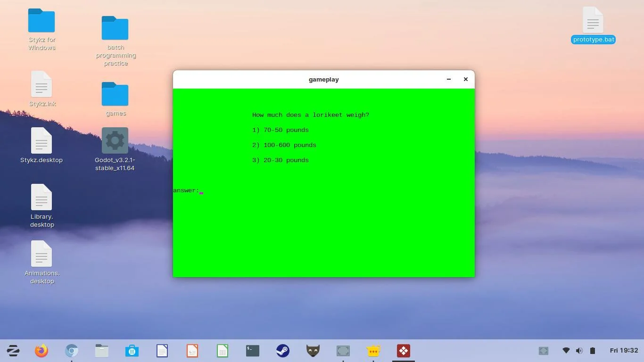Viewport: 644px width, 362px height.
Task: Launch LibreOffice Impress from the taskbar
Action: click(192, 351)
